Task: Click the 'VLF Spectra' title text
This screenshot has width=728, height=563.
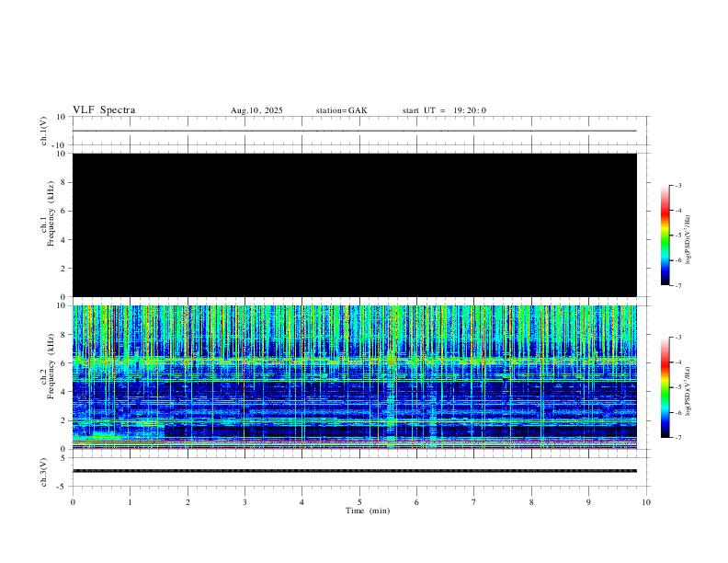Action: coord(104,110)
